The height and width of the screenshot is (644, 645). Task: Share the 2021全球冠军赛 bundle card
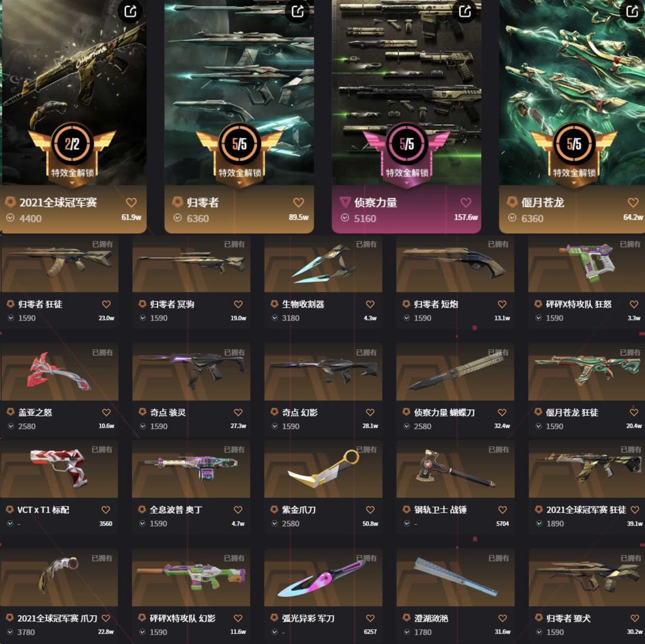click(130, 11)
